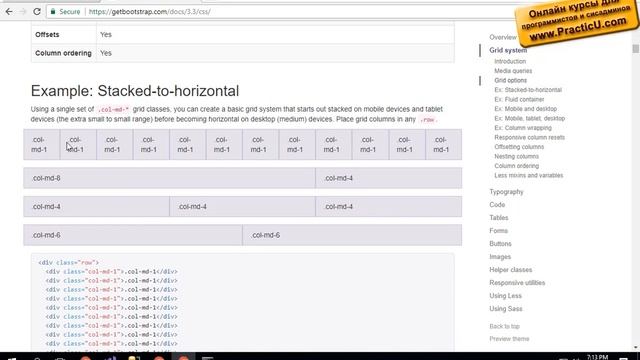Click the browser back arrow
The height and width of the screenshot is (360, 640).
tap(9, 12)
